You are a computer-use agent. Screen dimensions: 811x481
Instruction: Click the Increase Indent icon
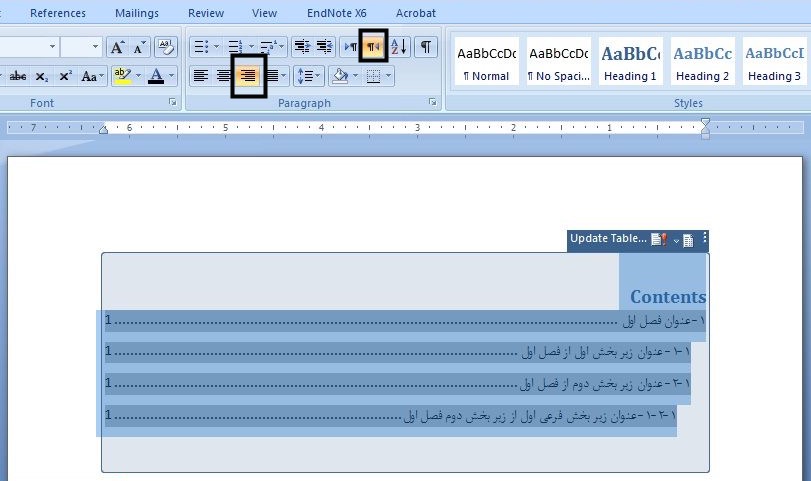(324, 46)
